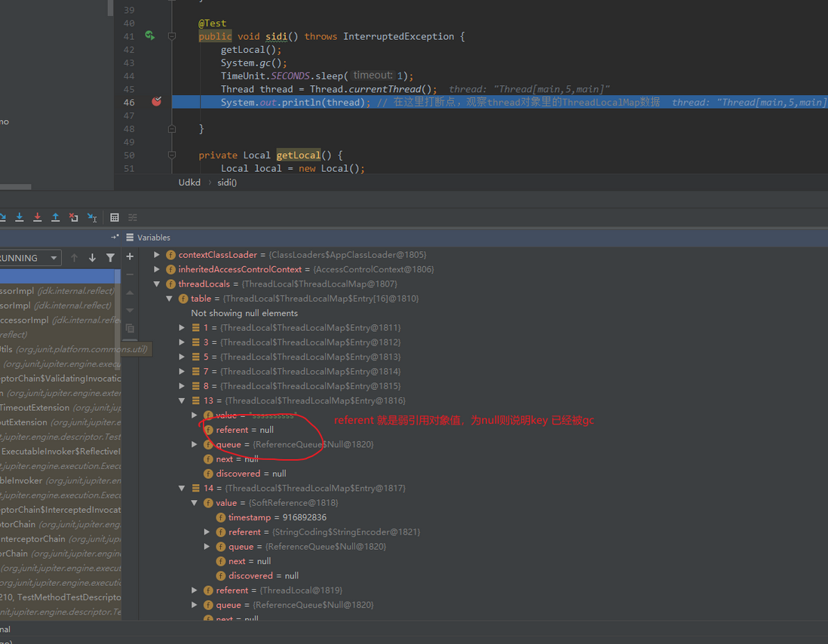Collapse the SoftReference@1818 value node
The image size is (828, 644).
(195, 502)
